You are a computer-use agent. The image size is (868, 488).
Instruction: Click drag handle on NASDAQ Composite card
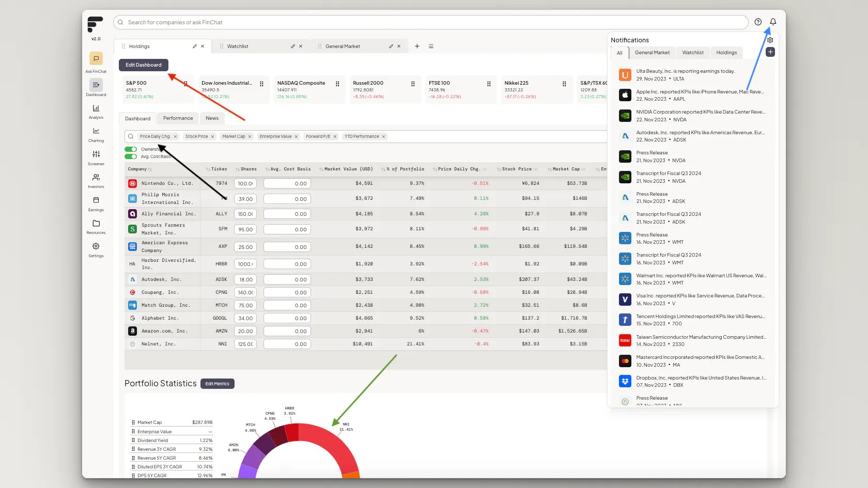point(337,84)
